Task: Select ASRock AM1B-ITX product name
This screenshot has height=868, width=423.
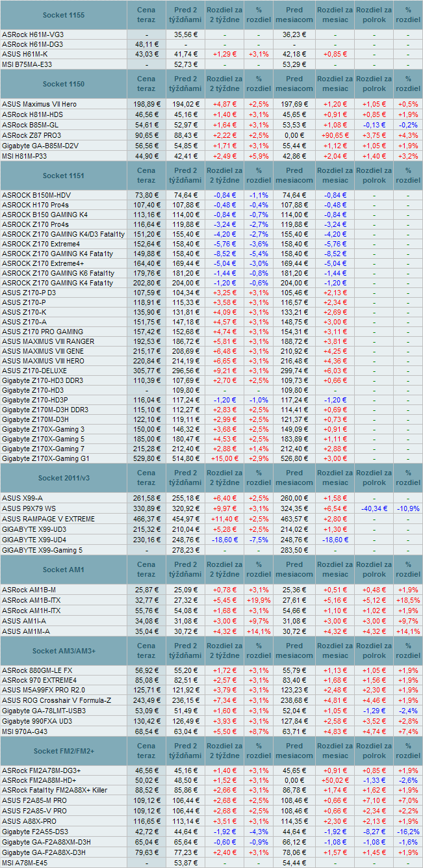Action: [x=31, y=599]
